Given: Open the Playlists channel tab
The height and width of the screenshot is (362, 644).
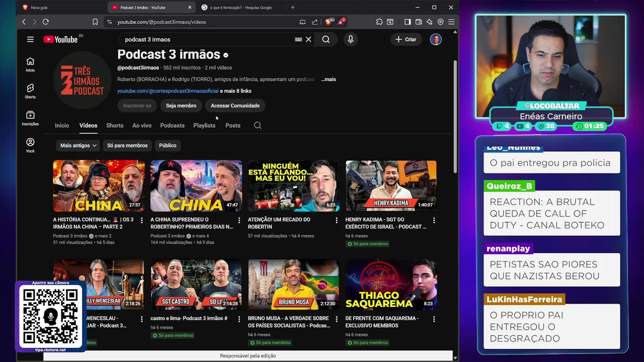Looking at the screenshot, I should (204, 125).
